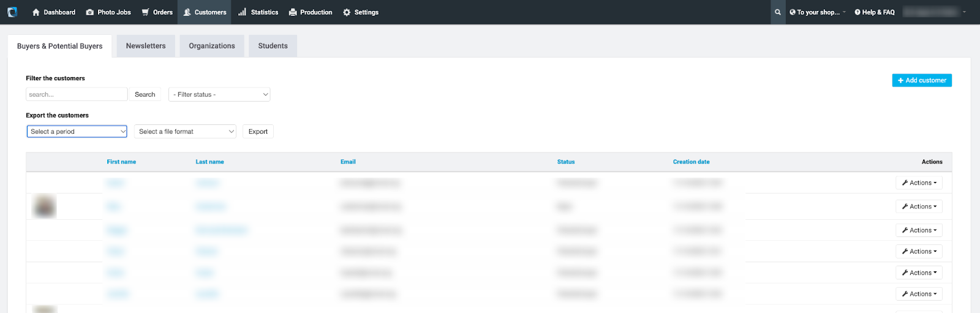Click the camera icon beside Photo Jobs
Image resolution: width=980 pixels, height=313 pixels.
90,12
